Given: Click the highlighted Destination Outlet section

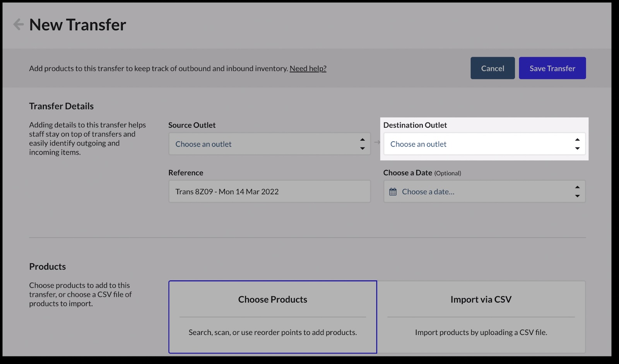Looking at the screenshot, I should [x=484, y=139].
